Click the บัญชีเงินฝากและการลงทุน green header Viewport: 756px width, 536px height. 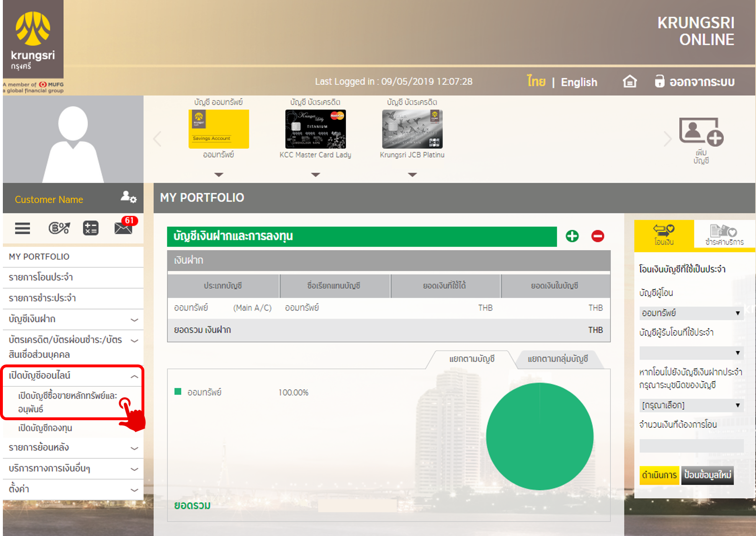(362, 236)
